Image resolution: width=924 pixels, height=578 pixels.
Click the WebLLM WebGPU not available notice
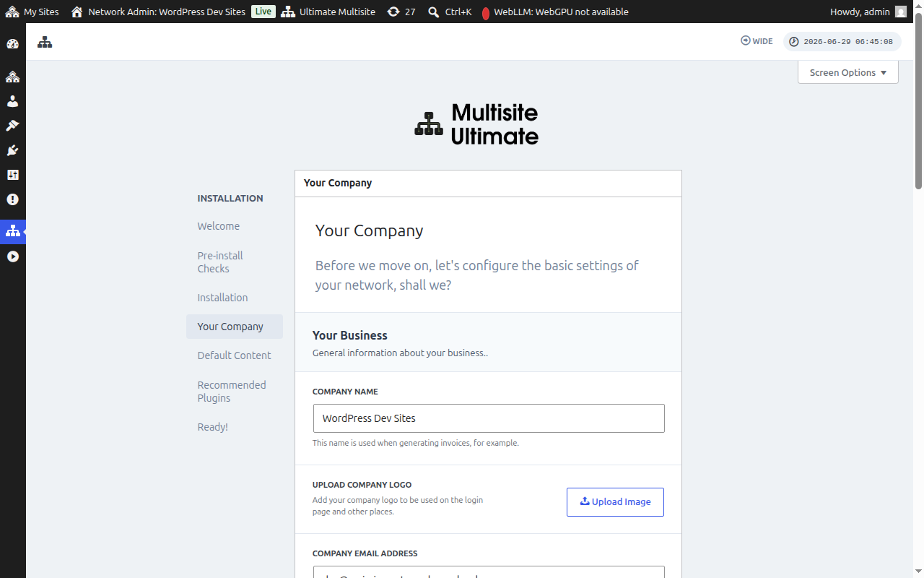tap(554, 12)
